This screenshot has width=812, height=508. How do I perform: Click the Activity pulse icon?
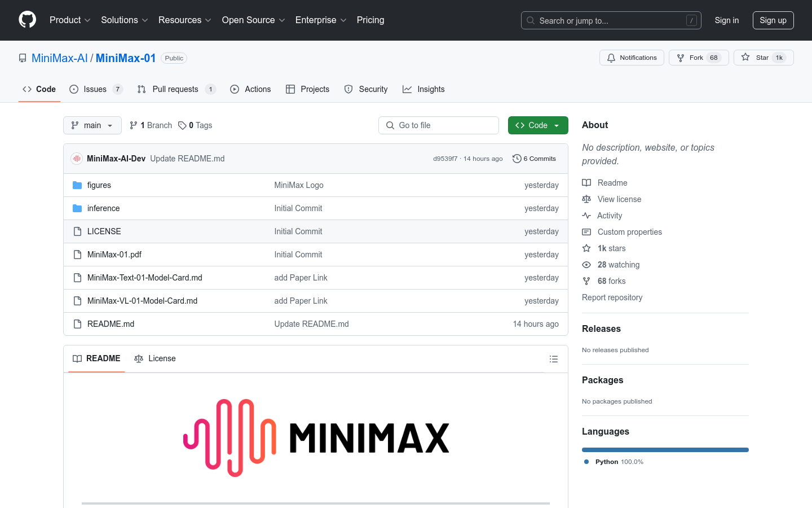(586, 216)
